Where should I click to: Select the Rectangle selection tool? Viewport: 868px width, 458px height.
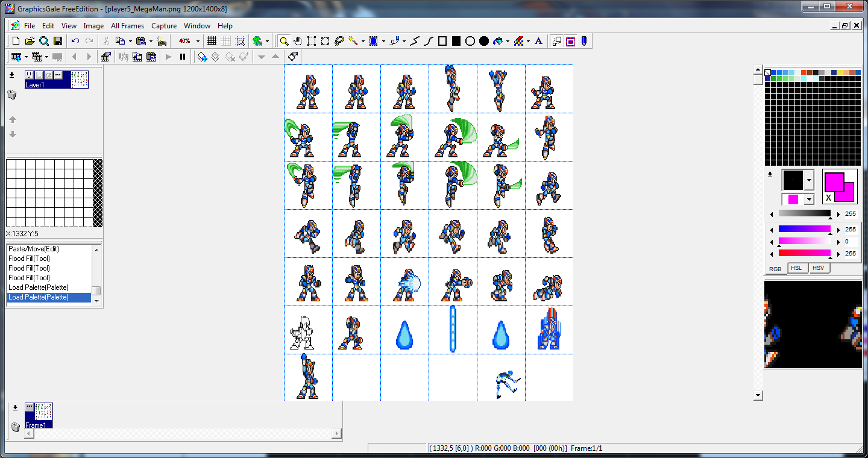click(x=312, y=41)
